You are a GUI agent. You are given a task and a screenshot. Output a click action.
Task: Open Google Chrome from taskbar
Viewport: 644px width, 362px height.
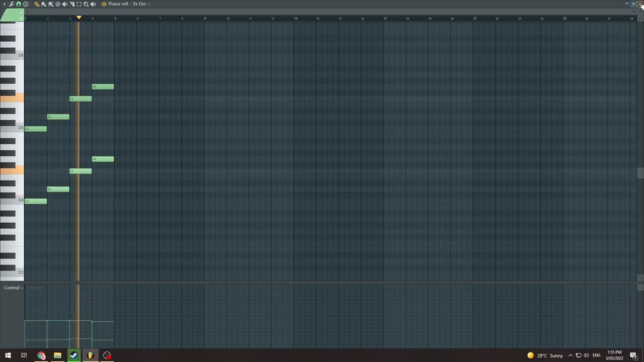click(41, 355)
